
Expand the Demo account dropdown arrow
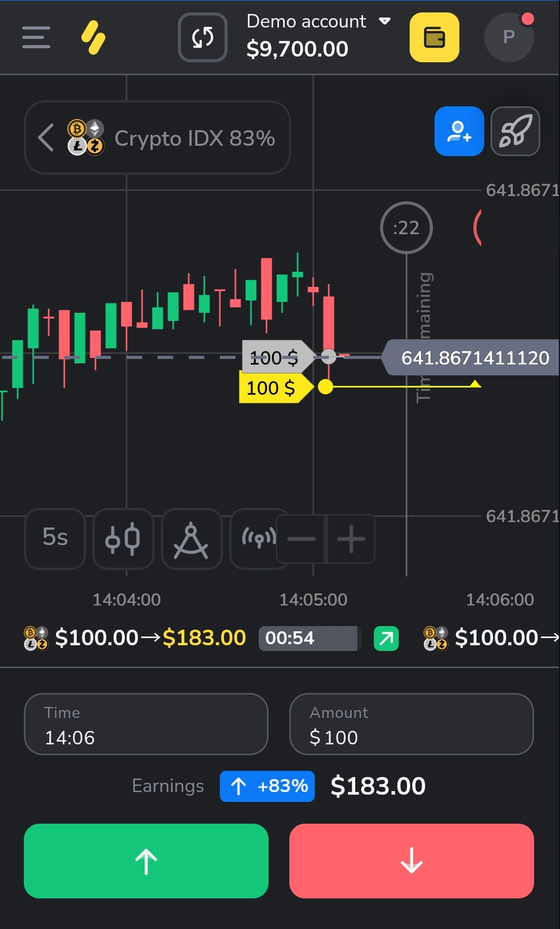click(x=385, y=21)
